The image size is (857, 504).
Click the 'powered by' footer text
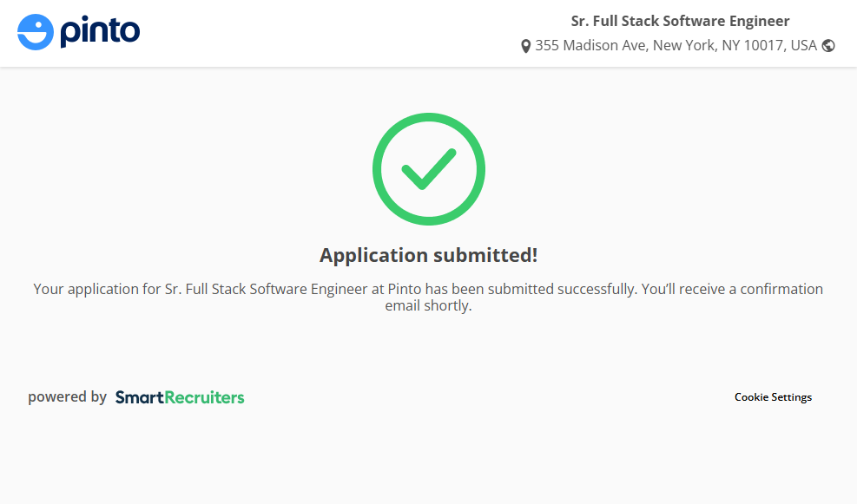(x=67, y=397)
